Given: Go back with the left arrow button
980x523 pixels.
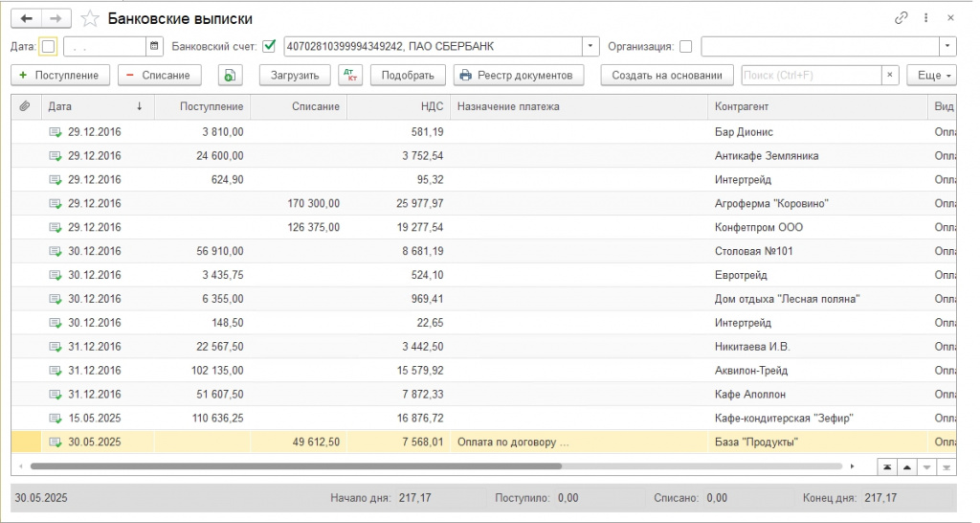Looking at the screenshot, I should pos(26,19).
